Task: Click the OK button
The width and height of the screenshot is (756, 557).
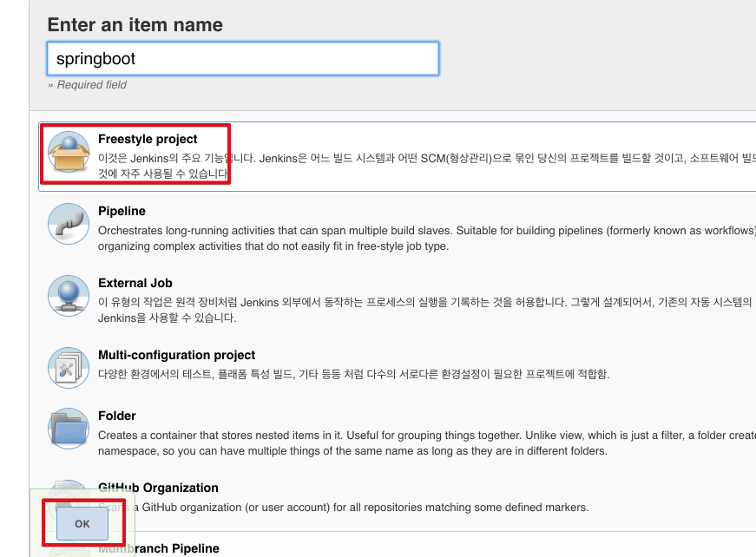Action: pos(82,524)
